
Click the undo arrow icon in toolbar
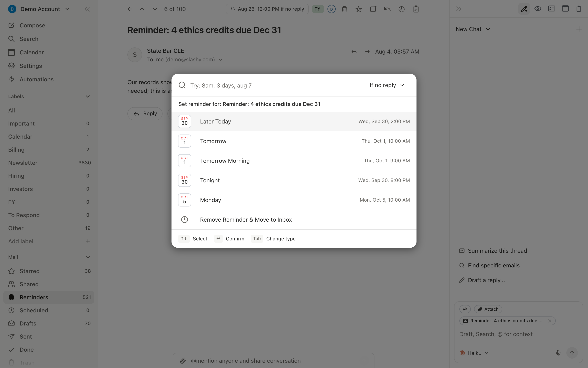[387, 9]
